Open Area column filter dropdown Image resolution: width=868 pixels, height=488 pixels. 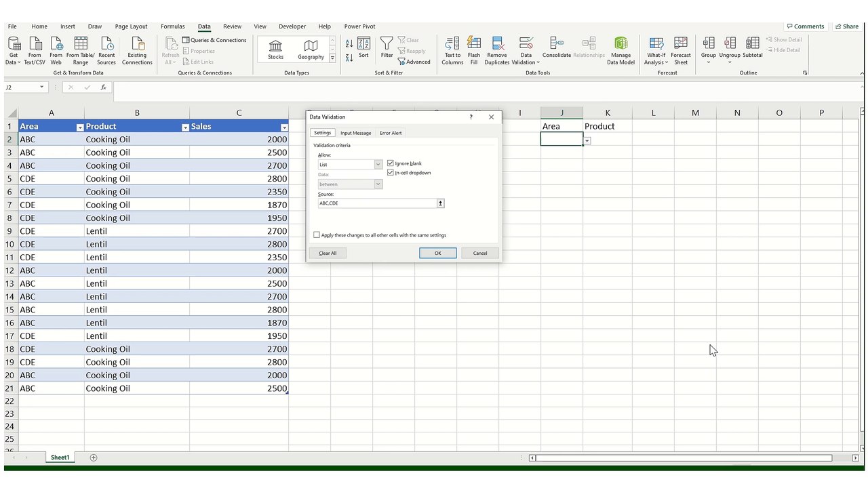point(80,127)
